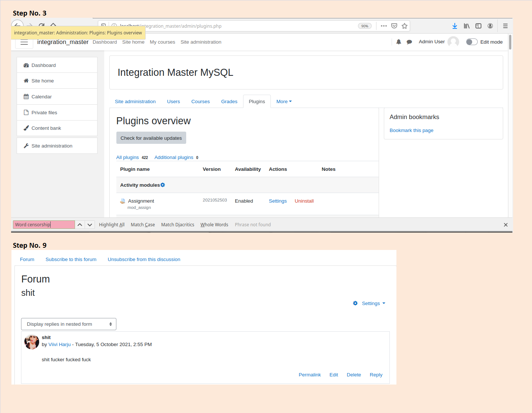Open the Firefox library icon
The width and height of the screenshot is (532, 413).
tap(467, 26)
